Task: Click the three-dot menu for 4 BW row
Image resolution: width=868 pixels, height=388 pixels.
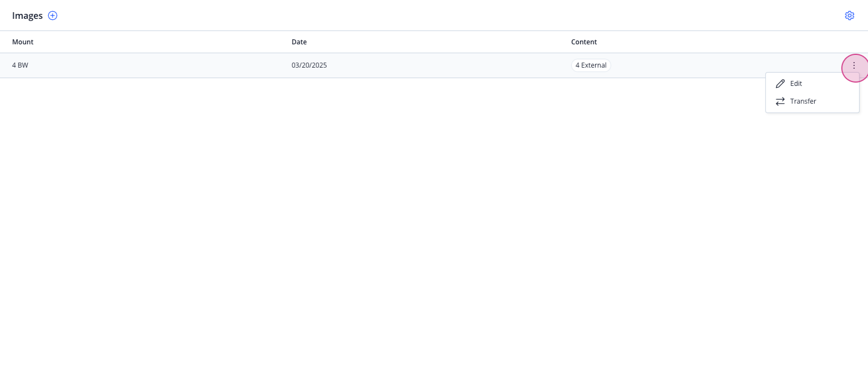Action: point(854,65)
